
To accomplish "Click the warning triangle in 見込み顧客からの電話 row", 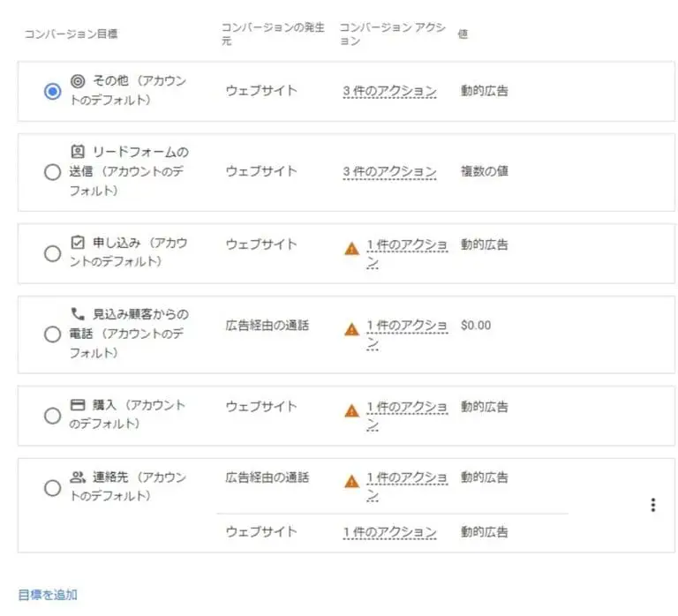I will click(352, 329).
